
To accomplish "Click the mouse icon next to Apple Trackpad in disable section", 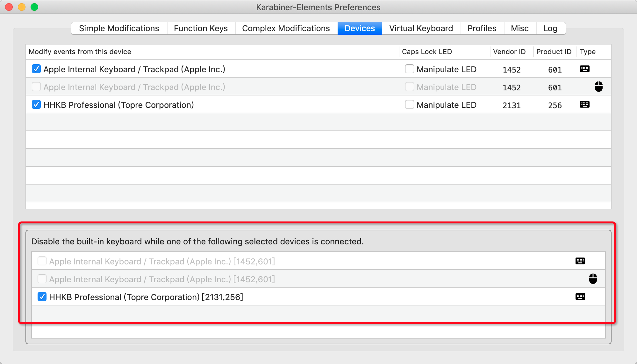I will (592, 279).
